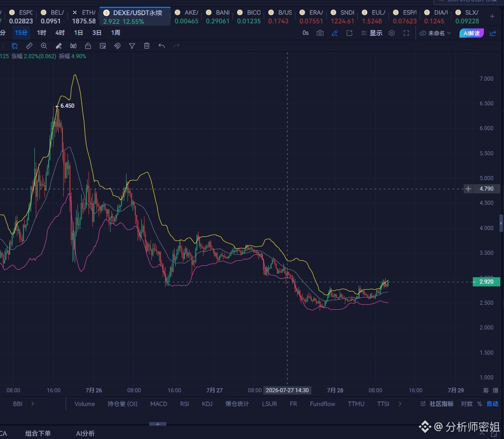Open the EUL/ ticker tab
This screenshot has height=439, width=504.
(373, 16)
